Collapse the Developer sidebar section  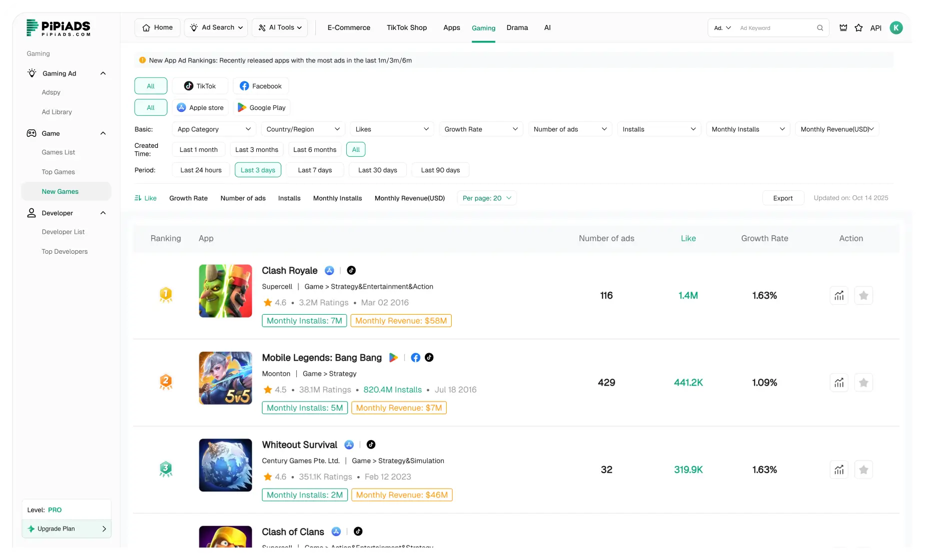coord(103,213)
